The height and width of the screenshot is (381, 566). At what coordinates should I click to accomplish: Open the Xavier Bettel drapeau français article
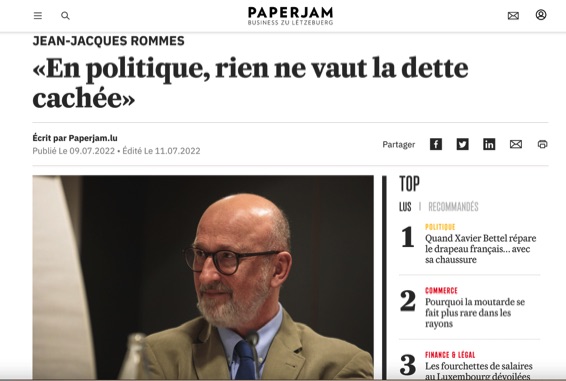[480, 249]
